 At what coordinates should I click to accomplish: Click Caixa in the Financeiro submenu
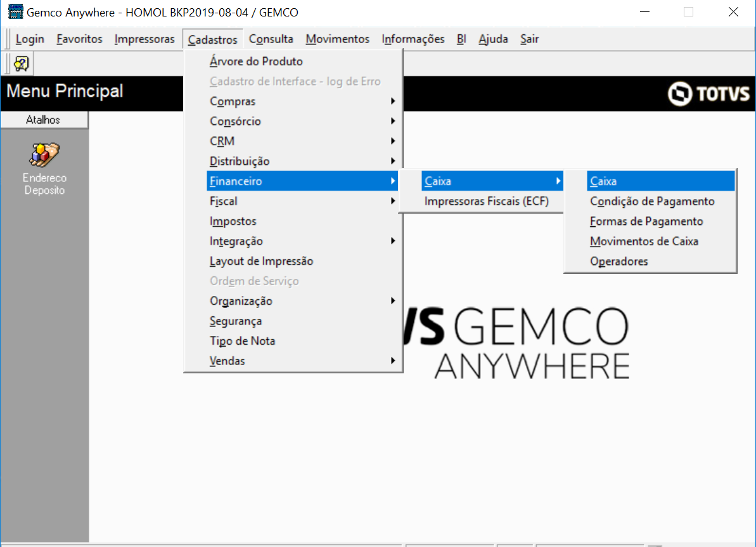pyautogui.click(x=492, y=181)
